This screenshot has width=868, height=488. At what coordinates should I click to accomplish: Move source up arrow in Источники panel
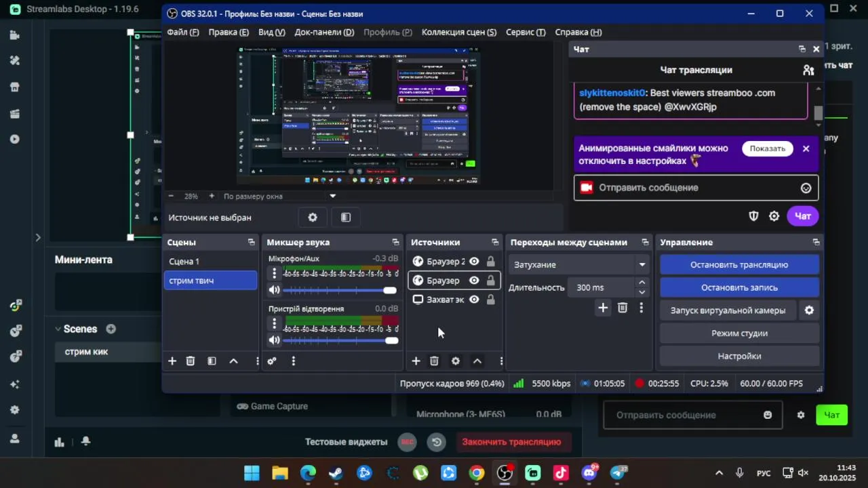[477, 361]
